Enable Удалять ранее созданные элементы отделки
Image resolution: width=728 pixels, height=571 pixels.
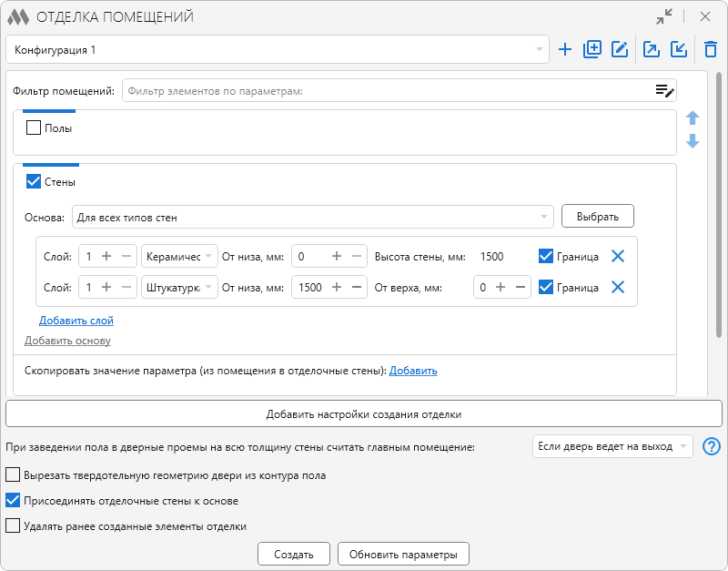tap(13, 526)
